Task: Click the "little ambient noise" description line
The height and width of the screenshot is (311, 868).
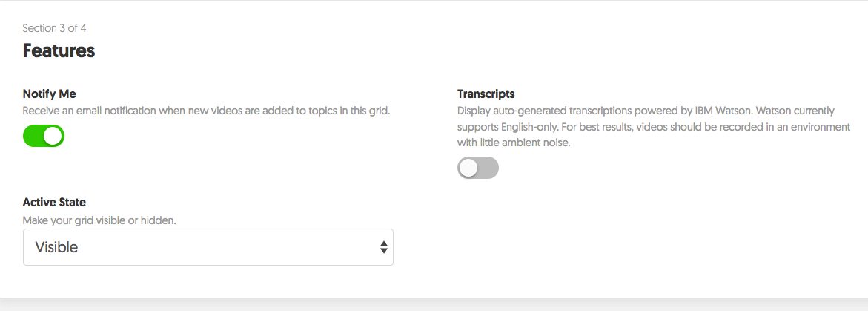Action: click(514, 143)
